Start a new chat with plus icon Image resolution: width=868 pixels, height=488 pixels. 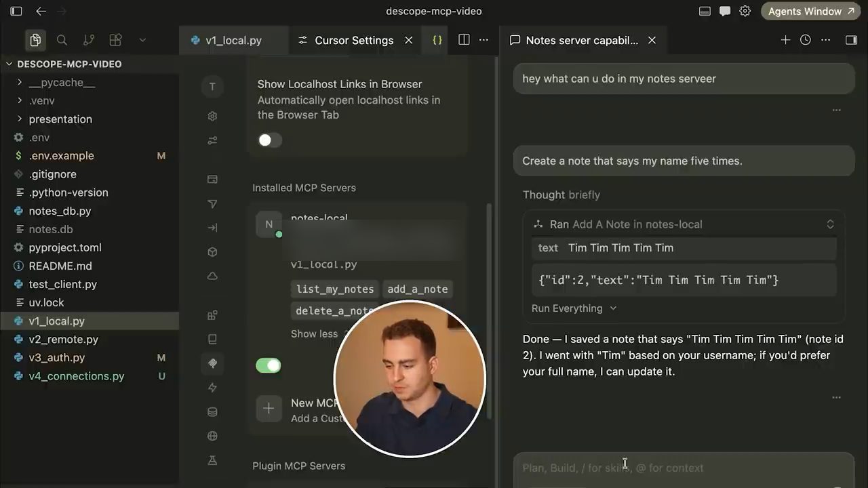tap(785, 40)
